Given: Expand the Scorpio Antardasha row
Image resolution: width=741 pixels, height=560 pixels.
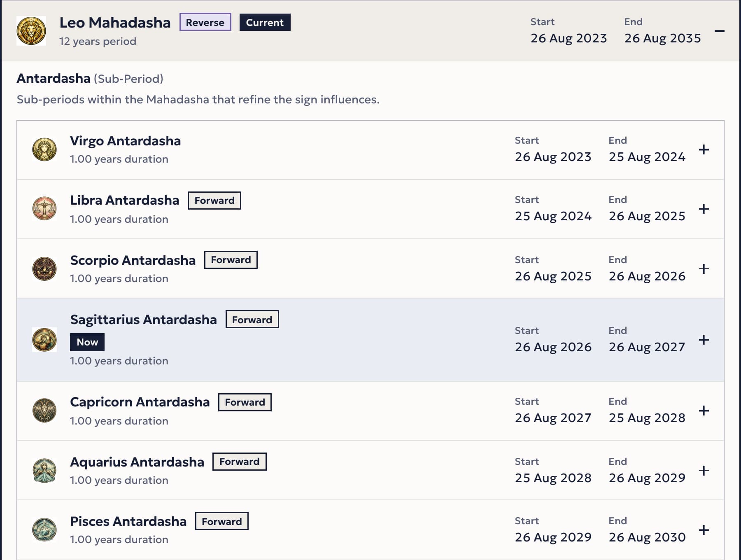Looking at the screenshot, I should [x=704, y=269].
